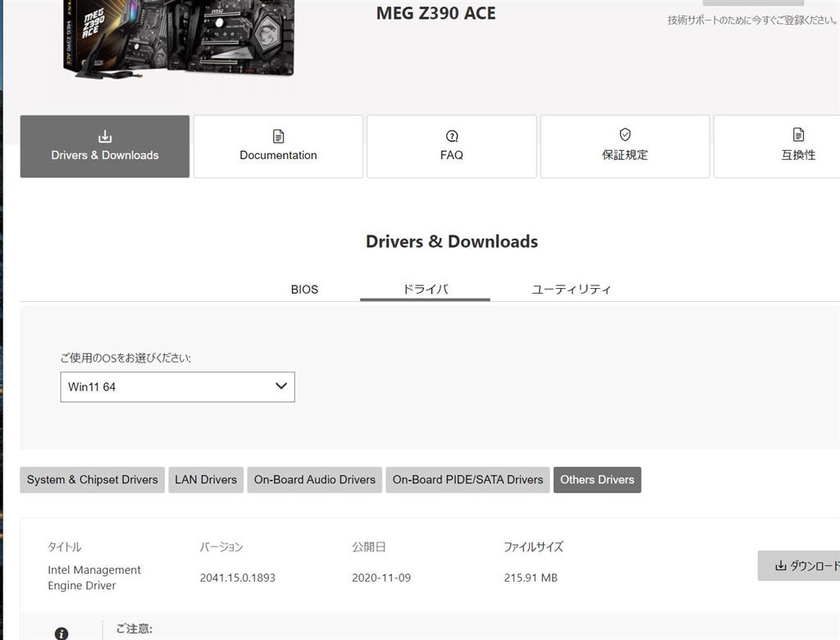Click the release date 2020-11-09

coord(381,578)
